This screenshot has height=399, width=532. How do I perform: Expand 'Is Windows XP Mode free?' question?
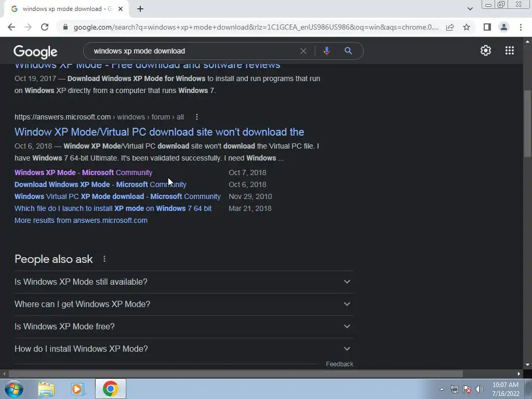coord(183,326)
